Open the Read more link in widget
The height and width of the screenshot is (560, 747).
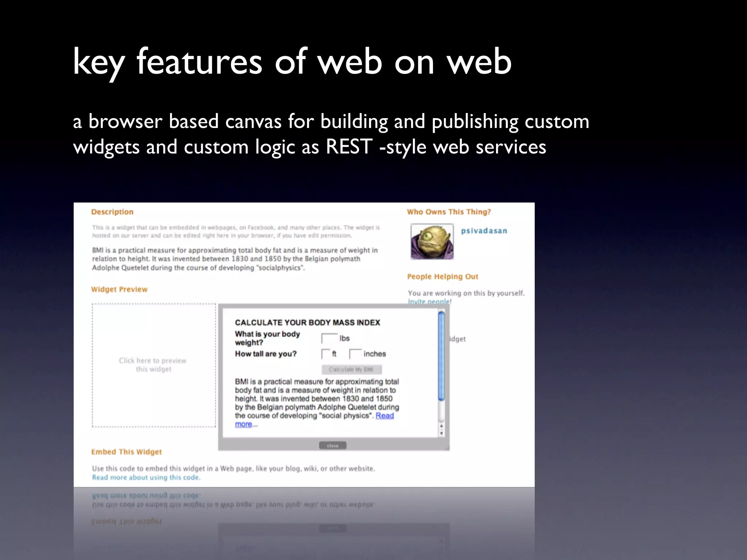click(385, 416)
